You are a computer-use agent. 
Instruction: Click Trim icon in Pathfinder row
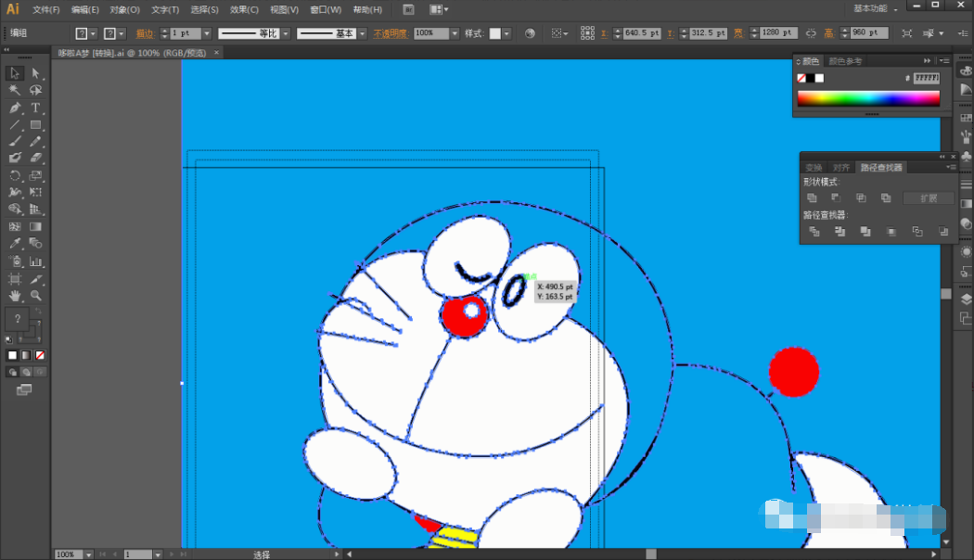click(839, 232)
